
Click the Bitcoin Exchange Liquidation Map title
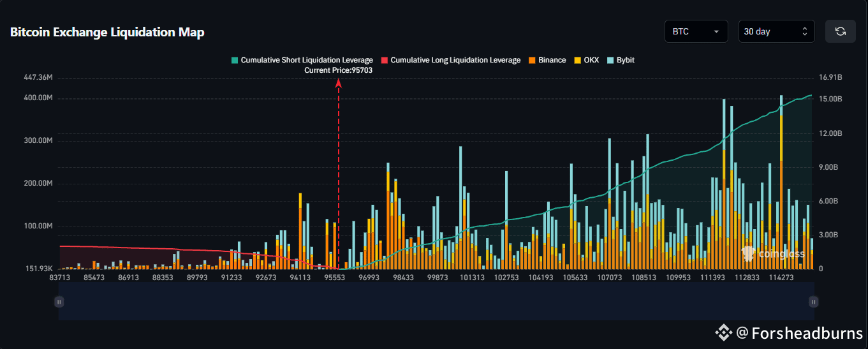(107, 33)
